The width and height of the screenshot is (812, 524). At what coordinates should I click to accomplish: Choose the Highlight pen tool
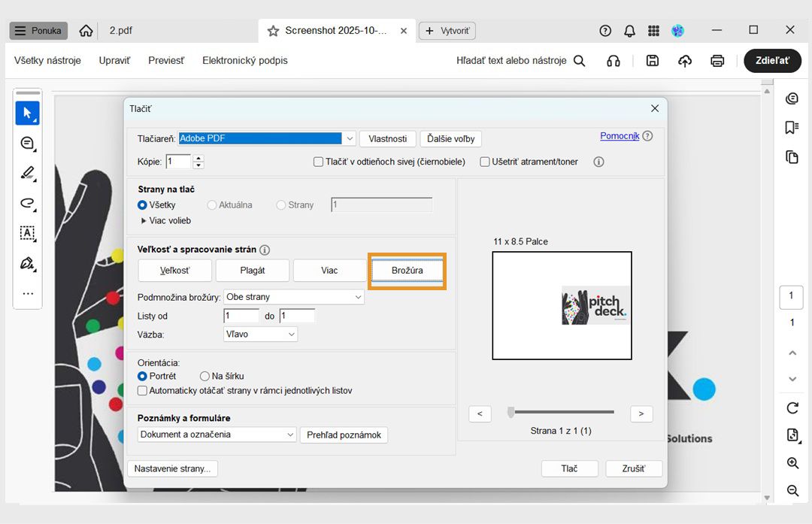coord(28,173)
